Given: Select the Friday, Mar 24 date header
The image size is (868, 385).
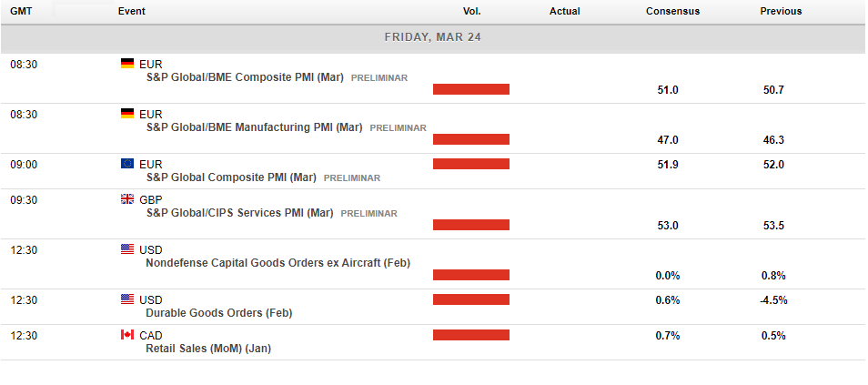Looking at the screenshot, I should point(433,37).
